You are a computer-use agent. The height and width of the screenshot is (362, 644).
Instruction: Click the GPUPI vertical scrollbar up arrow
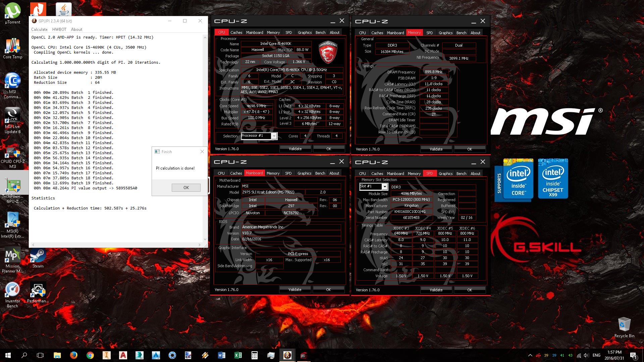pos(205,38)
